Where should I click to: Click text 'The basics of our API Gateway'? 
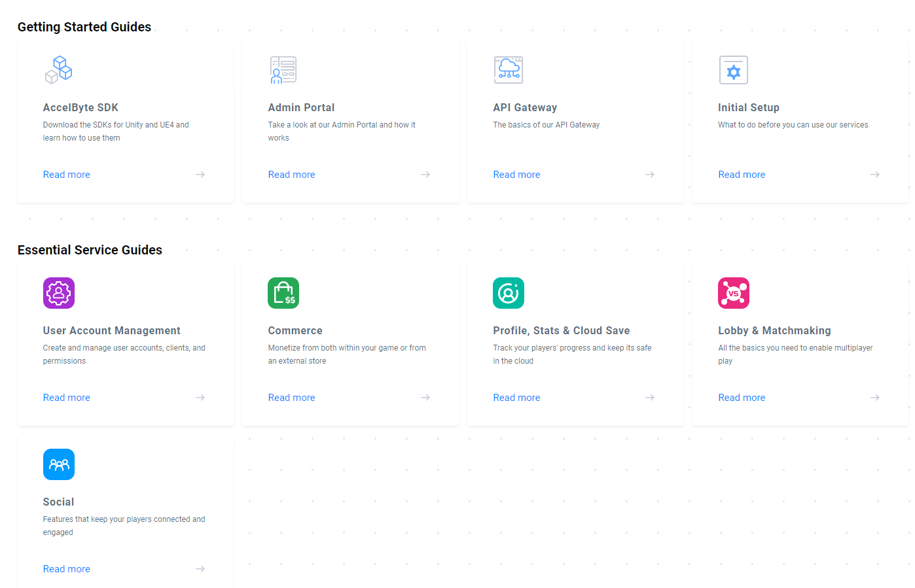(547, 125)
